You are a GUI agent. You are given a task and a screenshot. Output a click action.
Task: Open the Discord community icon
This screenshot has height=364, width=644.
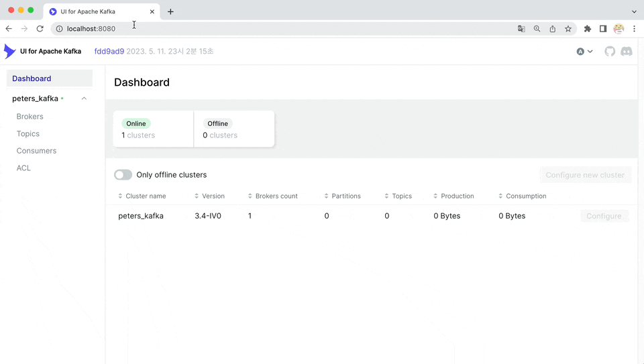pyautogui.click(x=627, y=52)
